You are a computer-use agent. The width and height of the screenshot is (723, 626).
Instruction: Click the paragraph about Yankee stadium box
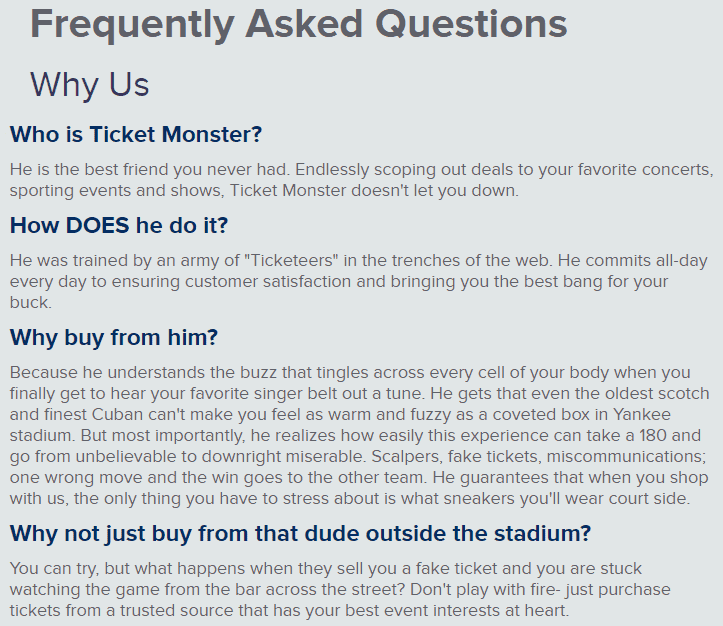[x=360, y=435]
